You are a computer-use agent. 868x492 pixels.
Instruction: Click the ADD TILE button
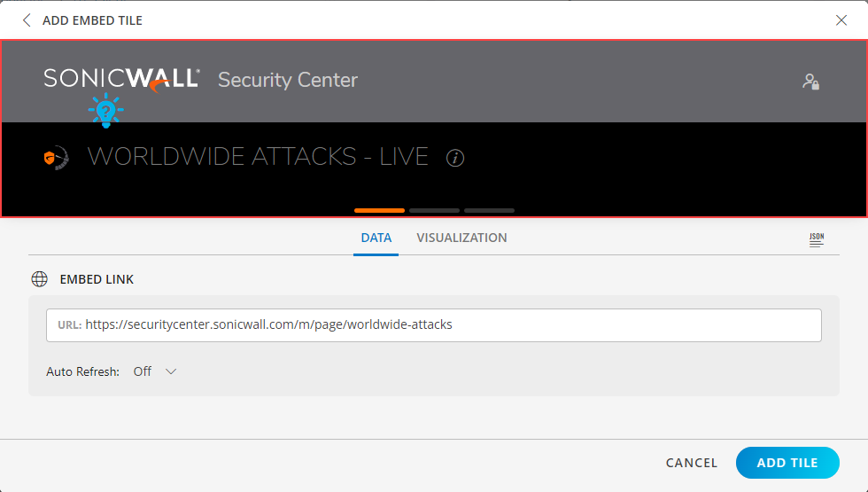(787, 463)
